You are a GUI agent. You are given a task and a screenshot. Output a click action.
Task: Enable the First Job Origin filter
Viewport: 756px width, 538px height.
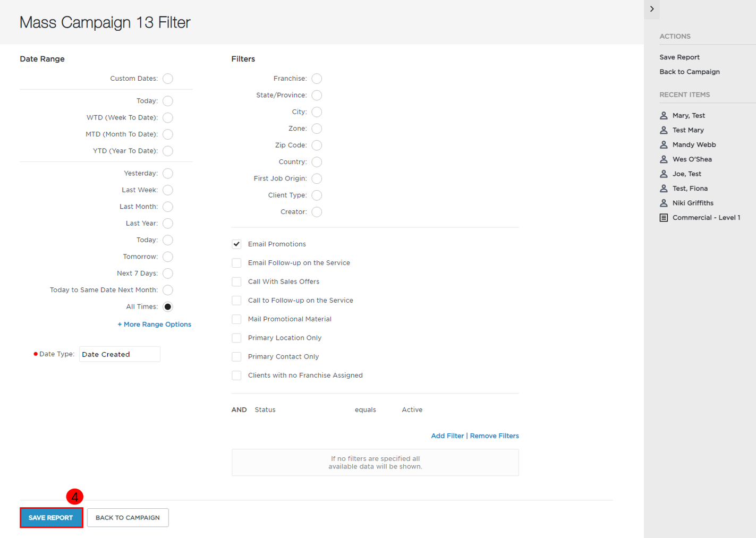click(x=317, y=178)
